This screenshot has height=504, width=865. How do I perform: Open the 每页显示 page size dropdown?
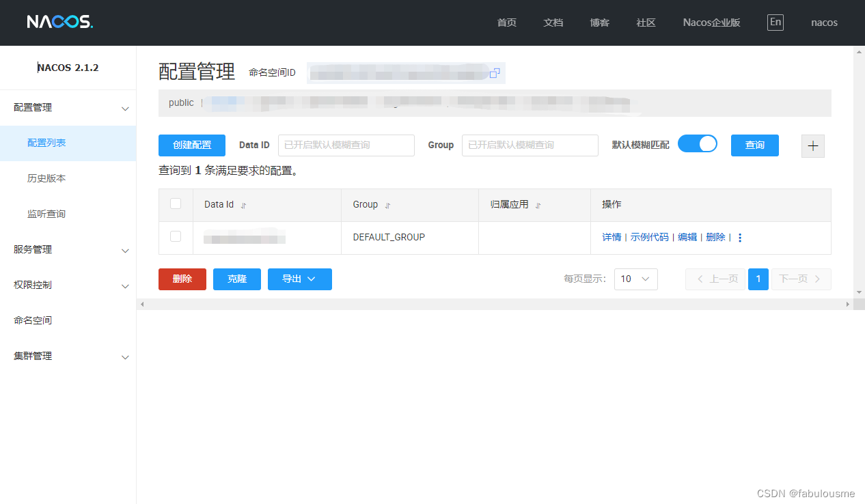tap(635, 279)
